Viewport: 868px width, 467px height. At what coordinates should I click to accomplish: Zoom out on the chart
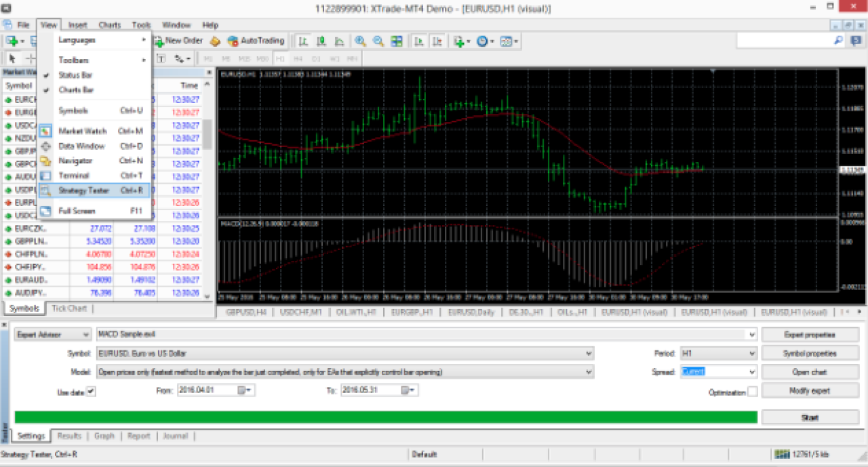(378, 41)
